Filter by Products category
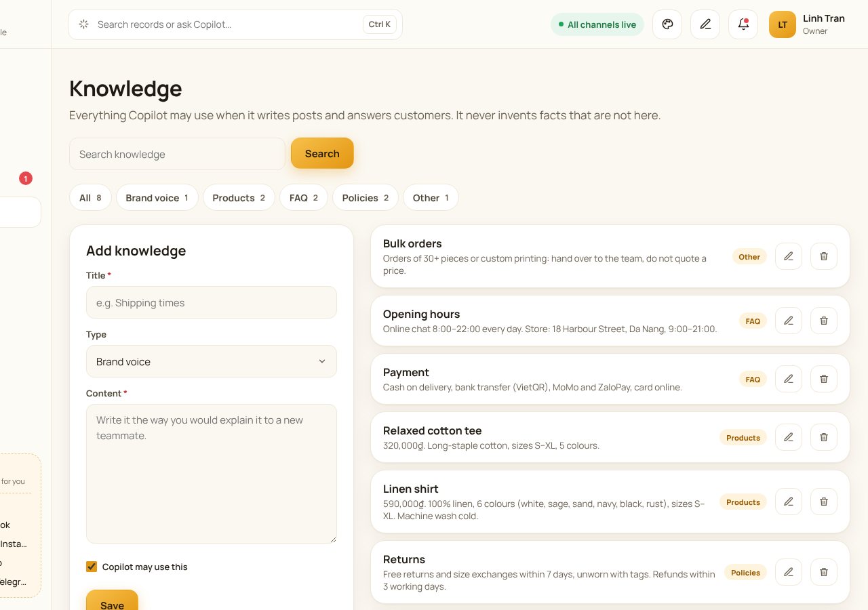The height and width of the screenshot is (610, 868). (x=239, y=198)
